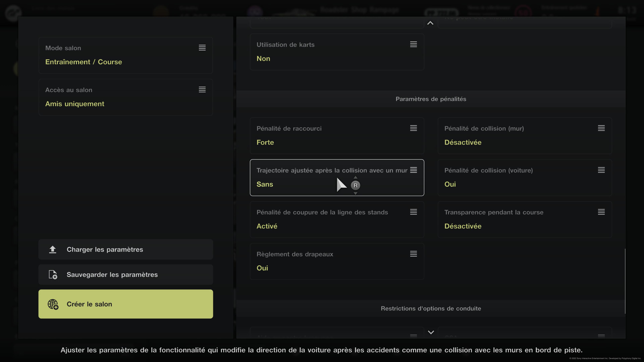Click the file icon beside Sauvegarder les paramètres

[x=53, y=275]
